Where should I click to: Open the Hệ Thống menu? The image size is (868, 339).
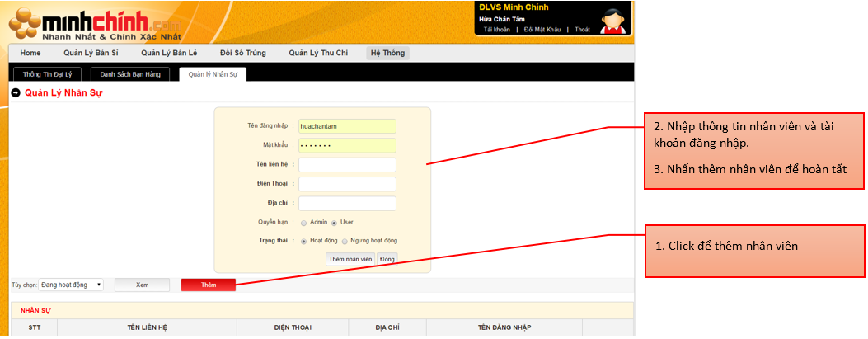pos(387,53)
